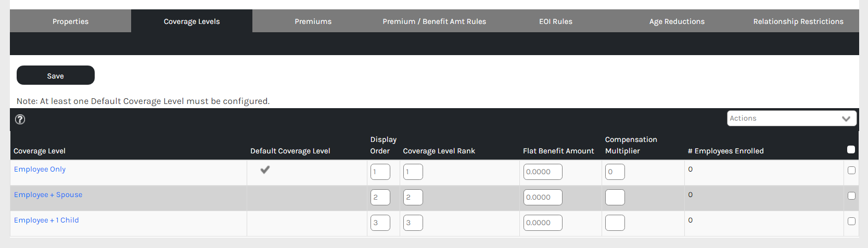This screenshot has height=248, width=868.
Task: Open the Premiums tab
Action: (313, 21)
